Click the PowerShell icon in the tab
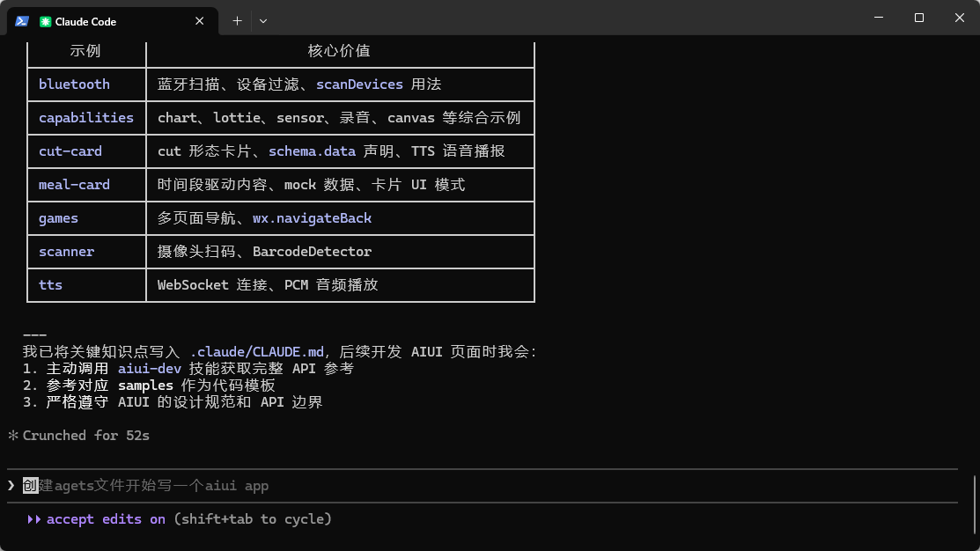Viewport: 980px width, 551px height. pos(22,21)
